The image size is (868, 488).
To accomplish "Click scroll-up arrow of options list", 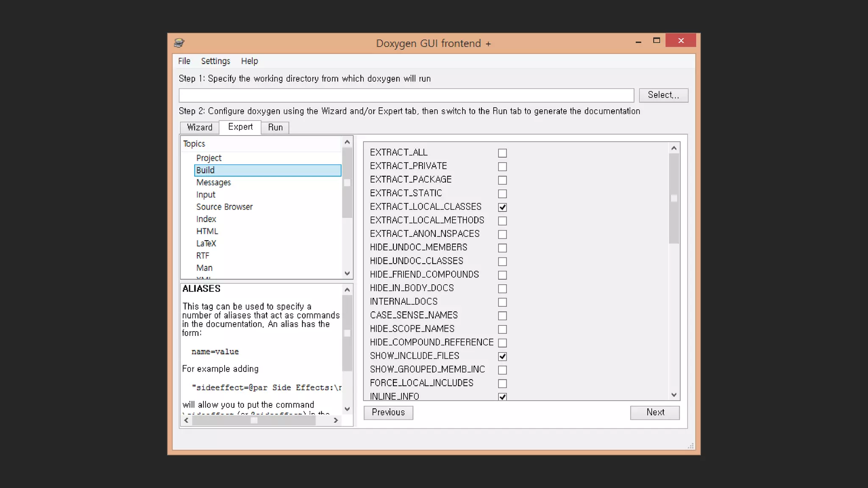I will pyautogui.click(x=674, y=148).
